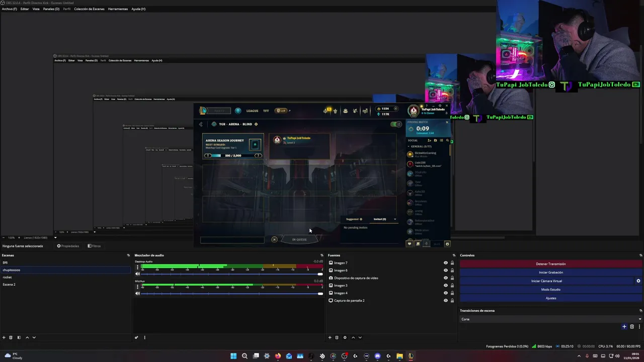Hide Captura de pantalla 2 source

pos(445,301)
